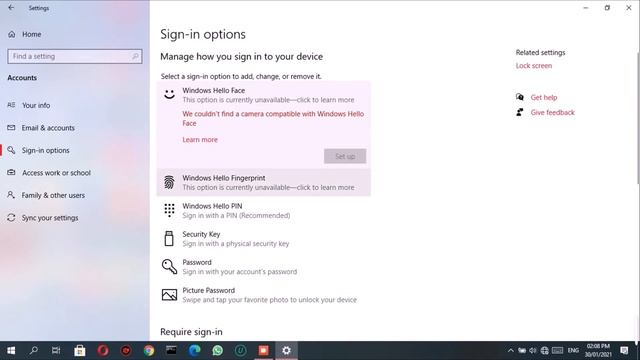
Task: Open network settings from the tray globe
Action: pos(544,350)
